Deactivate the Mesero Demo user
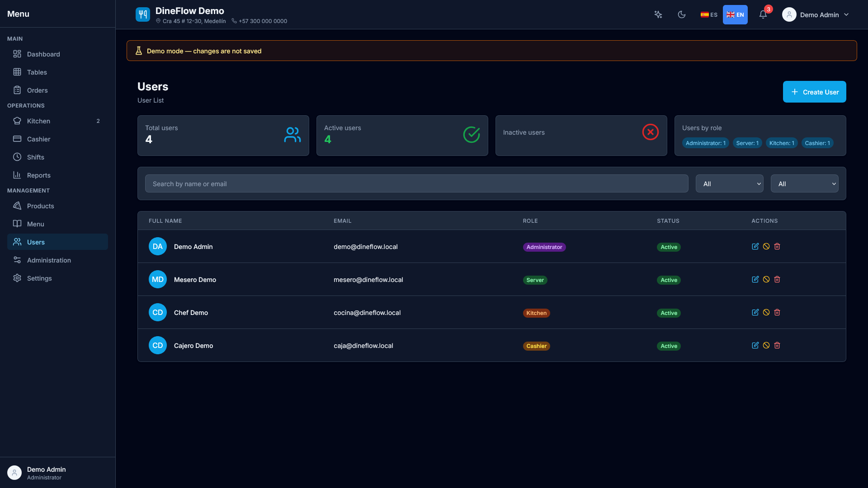Screen dimensions: 868x488 point(766,279)
